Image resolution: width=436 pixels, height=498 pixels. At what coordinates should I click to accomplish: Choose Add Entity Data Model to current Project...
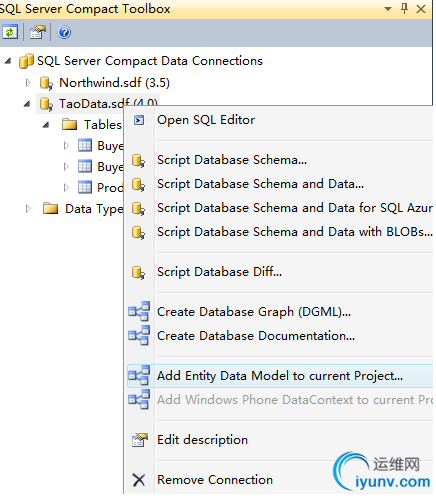[x=279, y=376]
